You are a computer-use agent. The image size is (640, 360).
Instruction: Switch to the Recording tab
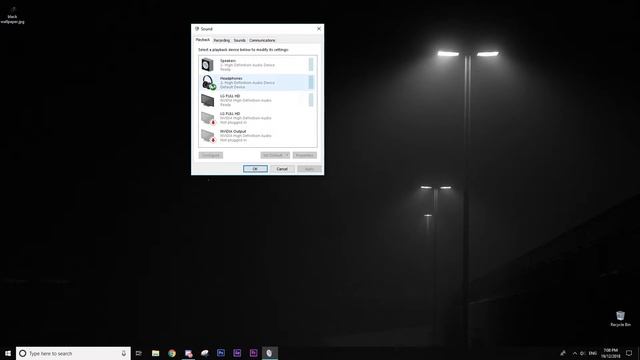click(222, 40)
